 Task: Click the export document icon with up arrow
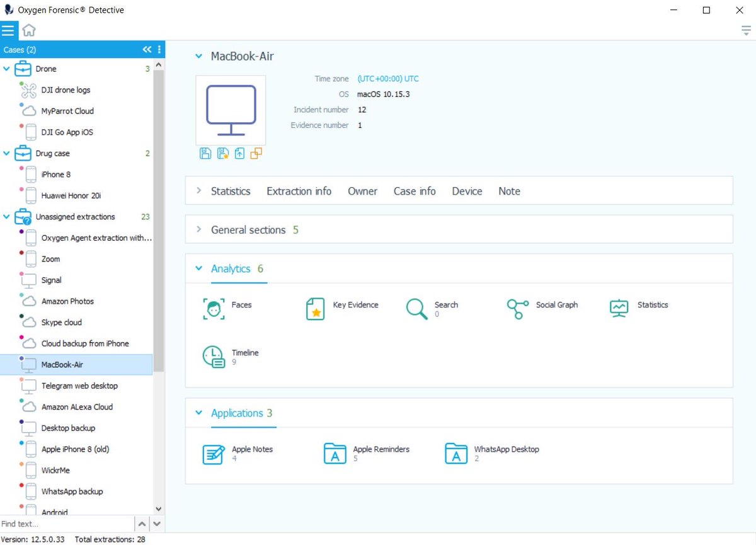(x=239, y=153)
